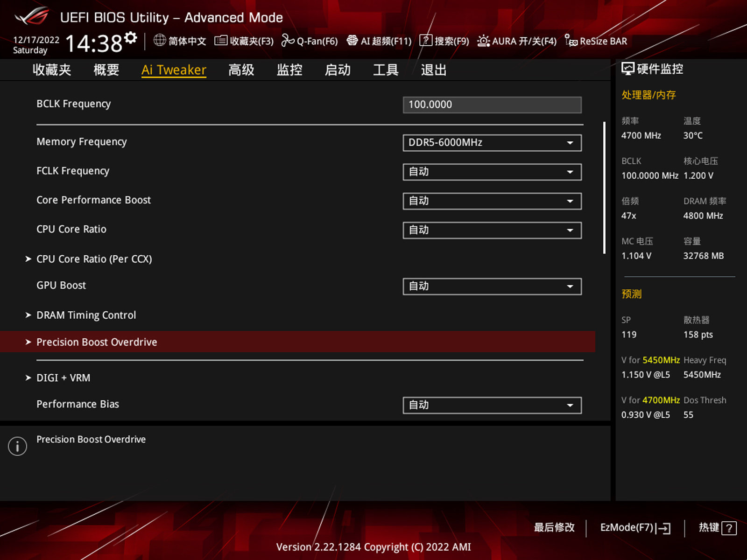Select the Ai Tweaker tab
The height and width of the screenshot is (560, 747).
(174, 70)
